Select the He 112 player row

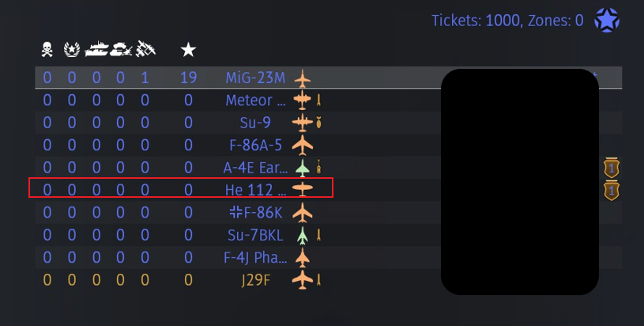click(x=181, y=188)
